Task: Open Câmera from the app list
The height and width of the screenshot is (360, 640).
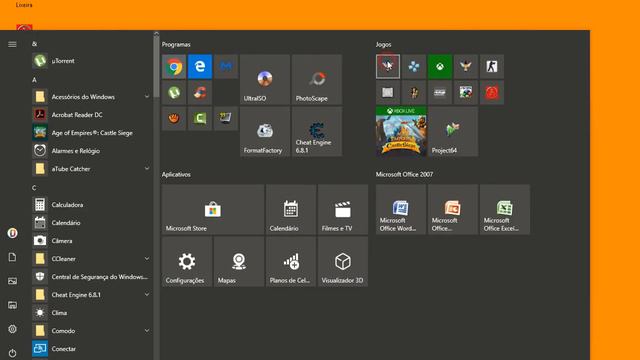Action: [x=91, y=241]
